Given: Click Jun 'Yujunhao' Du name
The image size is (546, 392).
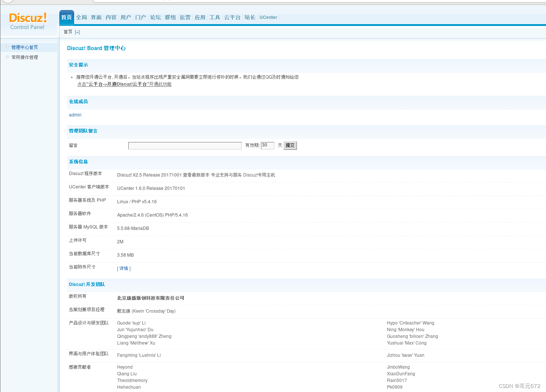Looking at the screenshot, I should 135,330.
